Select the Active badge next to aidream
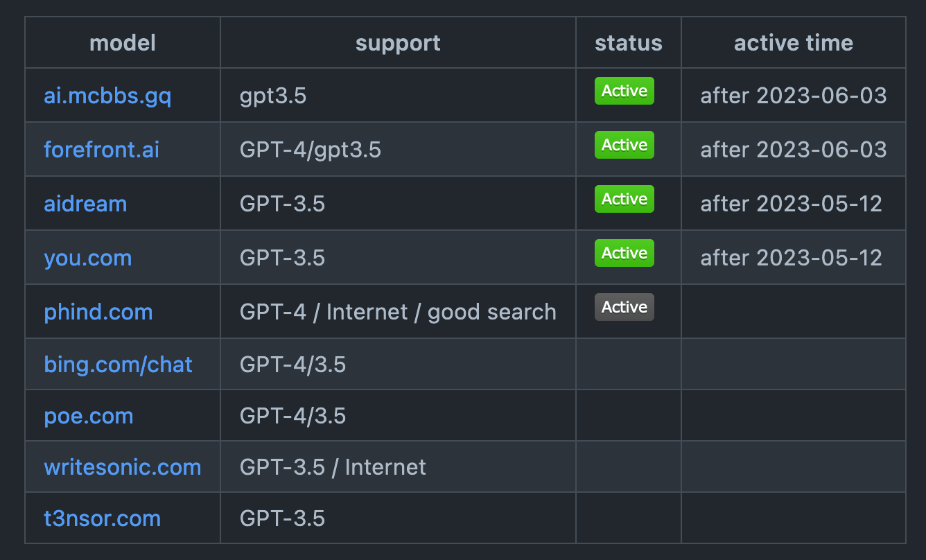 [x=624, y=199]
